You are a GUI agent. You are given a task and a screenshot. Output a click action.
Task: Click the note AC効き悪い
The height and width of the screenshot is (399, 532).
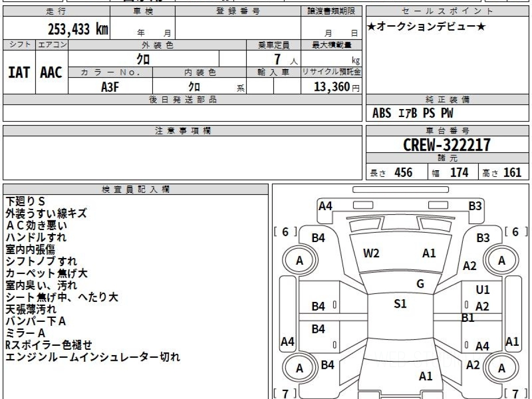tap(36, 225)
